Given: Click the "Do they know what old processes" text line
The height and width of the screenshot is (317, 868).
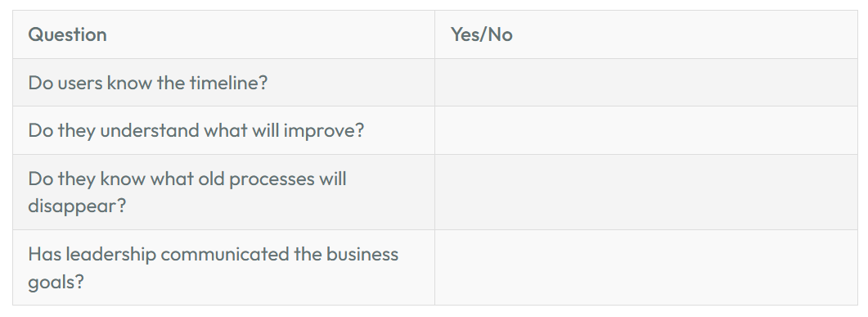Looking at the screenshot, I should coord(187,179).
